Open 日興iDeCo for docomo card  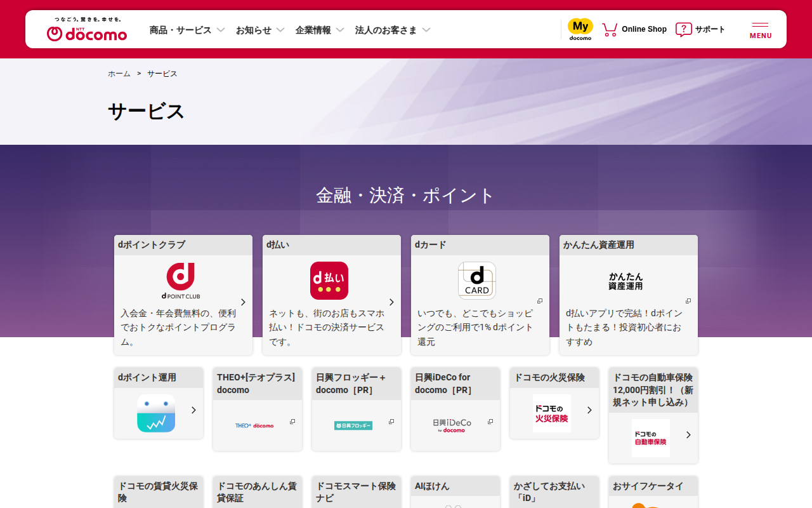tap(455, 408)
